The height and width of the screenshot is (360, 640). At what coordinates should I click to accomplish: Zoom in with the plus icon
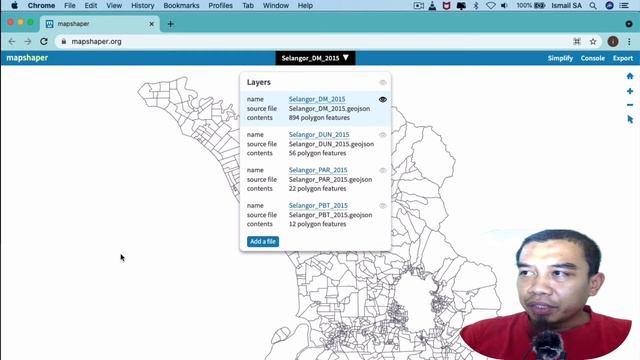[630, 91]
